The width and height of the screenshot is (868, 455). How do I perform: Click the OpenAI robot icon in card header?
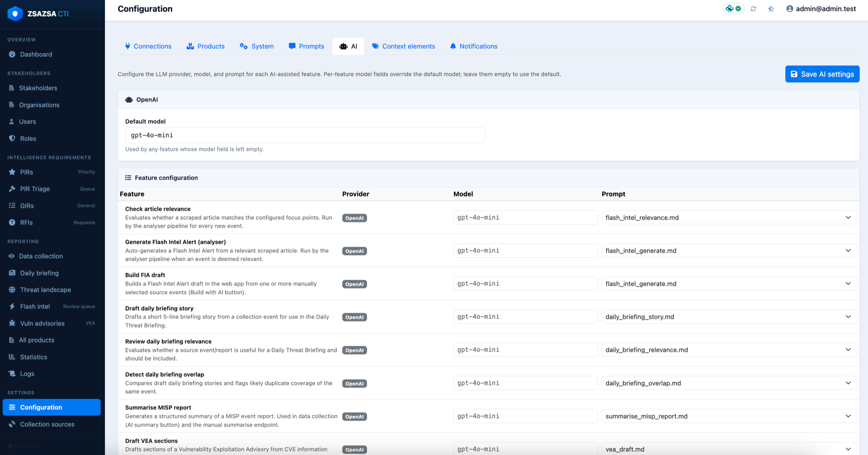(x=129, y=100)
